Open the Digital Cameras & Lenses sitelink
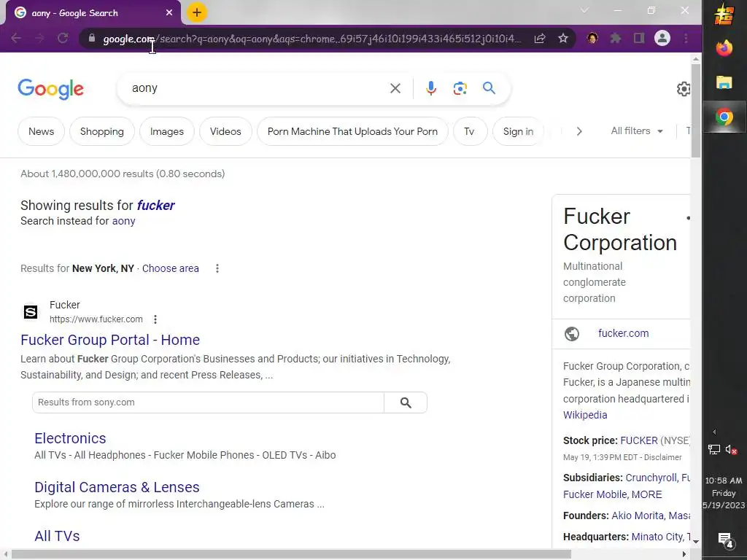Image resolution: width=747 pixels, height=560 pixels. coord(117,487)
